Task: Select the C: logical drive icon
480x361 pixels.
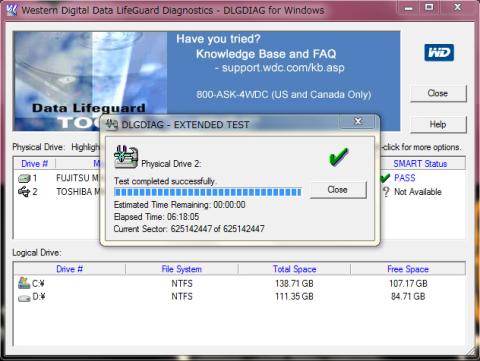Action: pyautogui.click(x=24, y=283)
